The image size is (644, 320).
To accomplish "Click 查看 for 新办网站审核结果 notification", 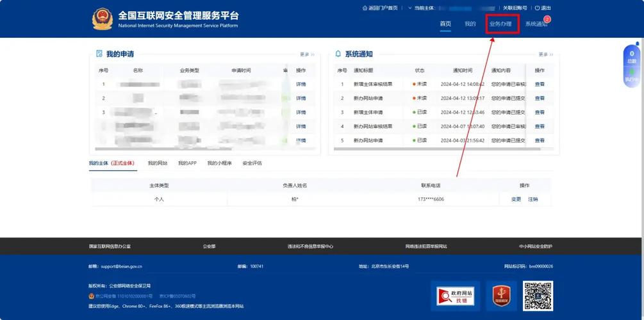I will (540, 126).
